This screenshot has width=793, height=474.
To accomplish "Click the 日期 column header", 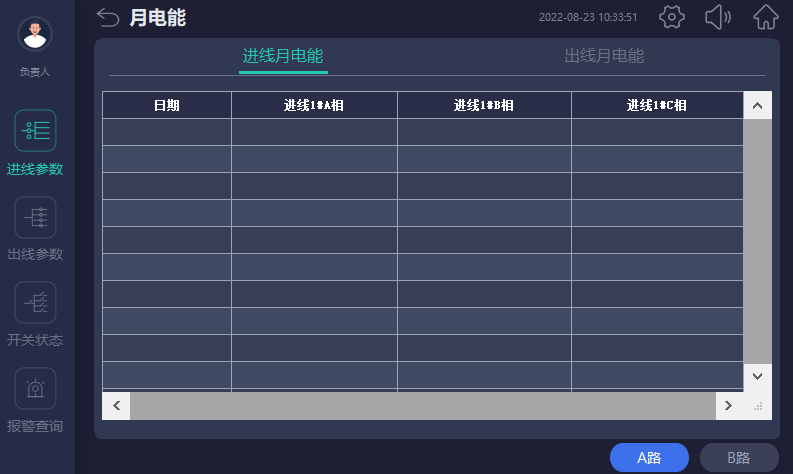I will [x=167, y=105].
